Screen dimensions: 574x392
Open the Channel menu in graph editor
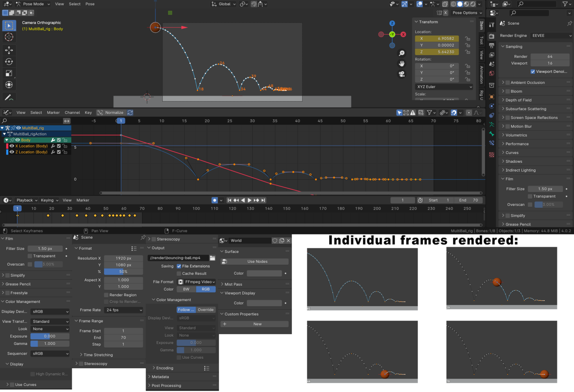tap(72, 112)
